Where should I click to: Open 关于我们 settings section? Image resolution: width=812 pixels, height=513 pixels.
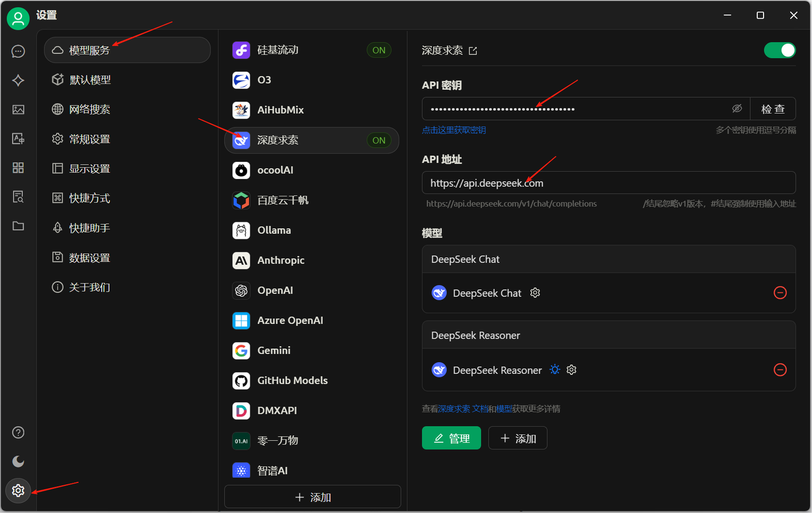coord(127,287)
